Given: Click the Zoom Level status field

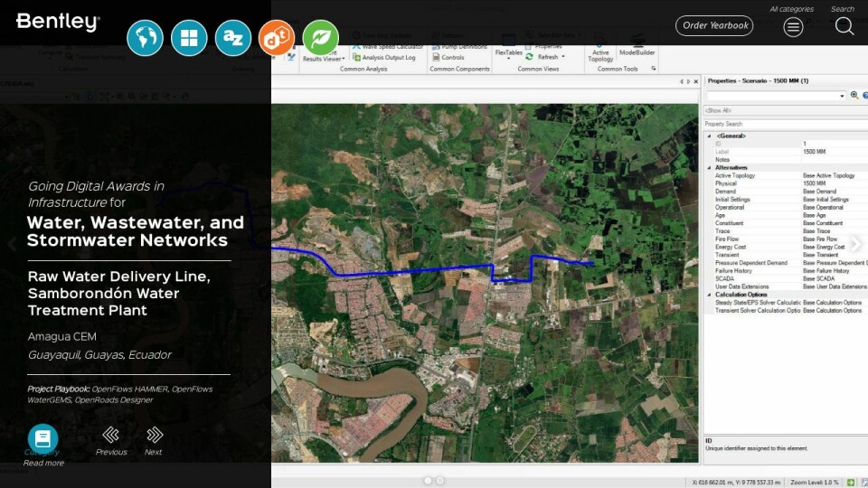Looking at the screenshot, I should coord(814,483).
